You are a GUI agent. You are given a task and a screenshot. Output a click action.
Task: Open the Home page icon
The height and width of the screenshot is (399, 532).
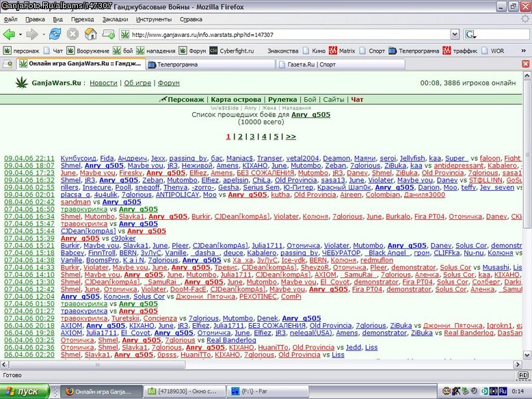90,34
